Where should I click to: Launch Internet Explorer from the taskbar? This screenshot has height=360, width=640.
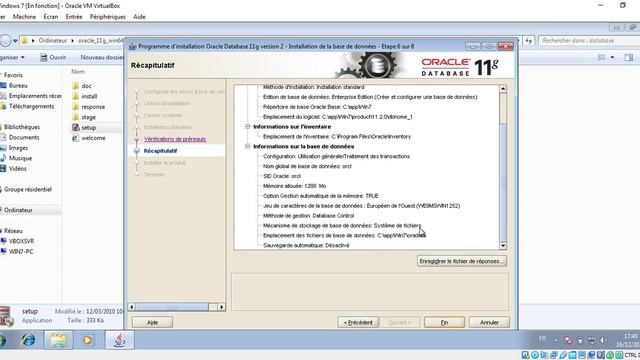tap(28, 340)
